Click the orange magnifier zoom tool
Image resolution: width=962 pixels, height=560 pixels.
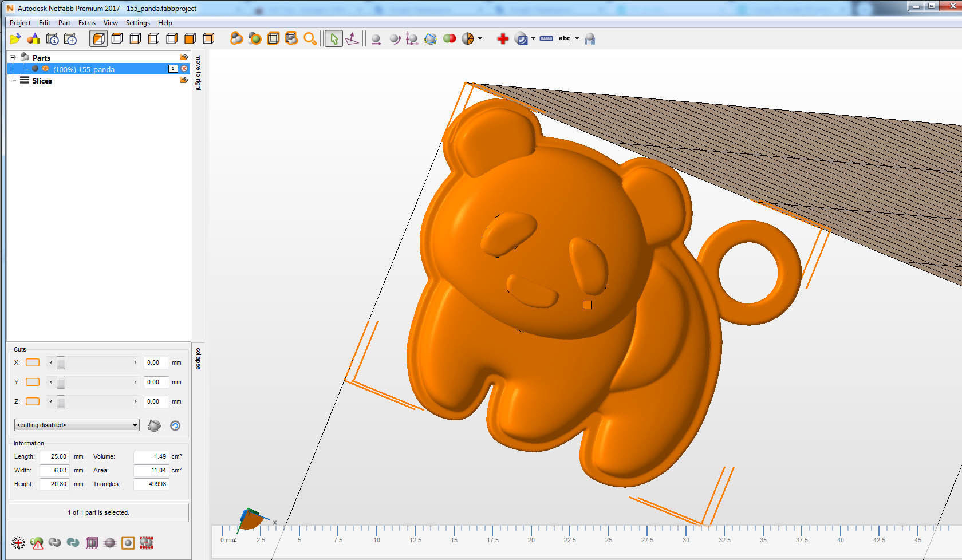pyautogui.click(x=310, y=38)
